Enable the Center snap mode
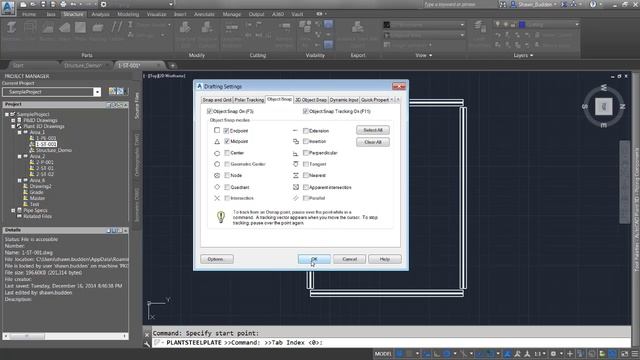 227,153
